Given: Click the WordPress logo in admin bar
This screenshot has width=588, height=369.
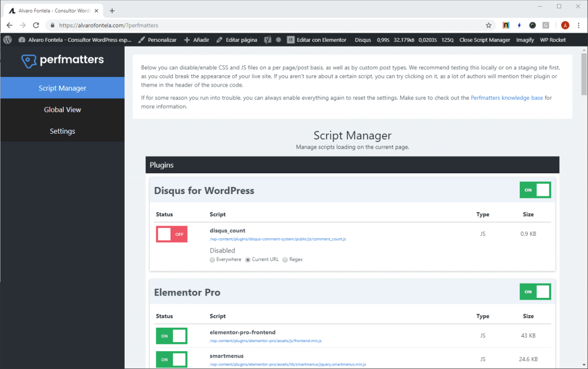Looking at the screenshot, I should point(7,40).
